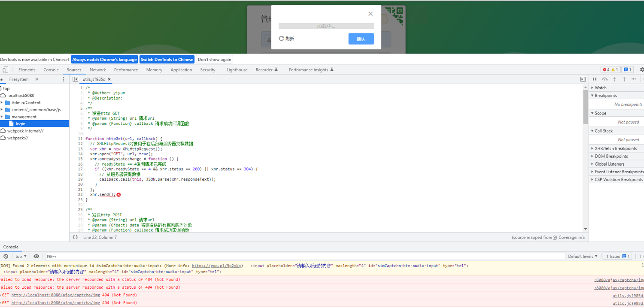
Task: Open the Elements tab
Action: pos(27,70)
